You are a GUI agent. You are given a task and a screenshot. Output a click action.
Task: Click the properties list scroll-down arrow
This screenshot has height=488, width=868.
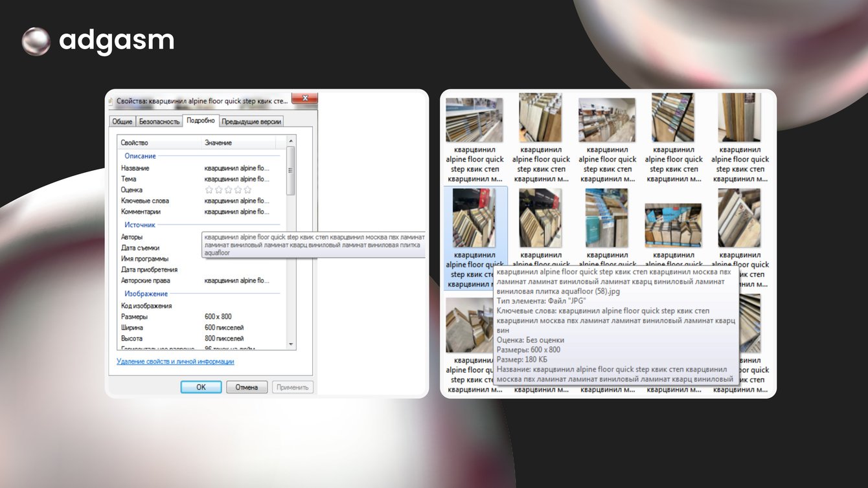click(291, 344)
